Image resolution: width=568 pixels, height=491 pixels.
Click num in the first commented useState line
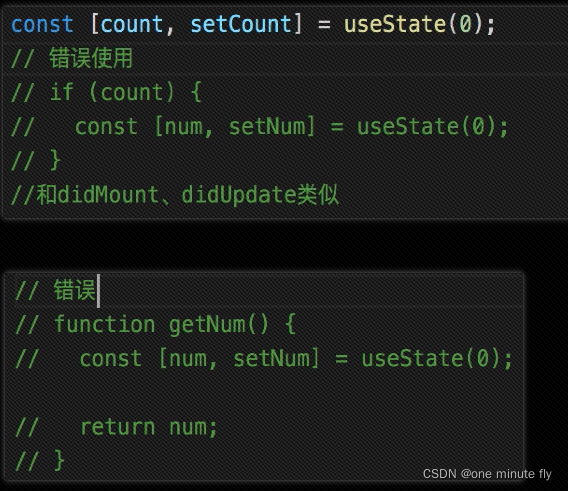click(x=183, y=128)
